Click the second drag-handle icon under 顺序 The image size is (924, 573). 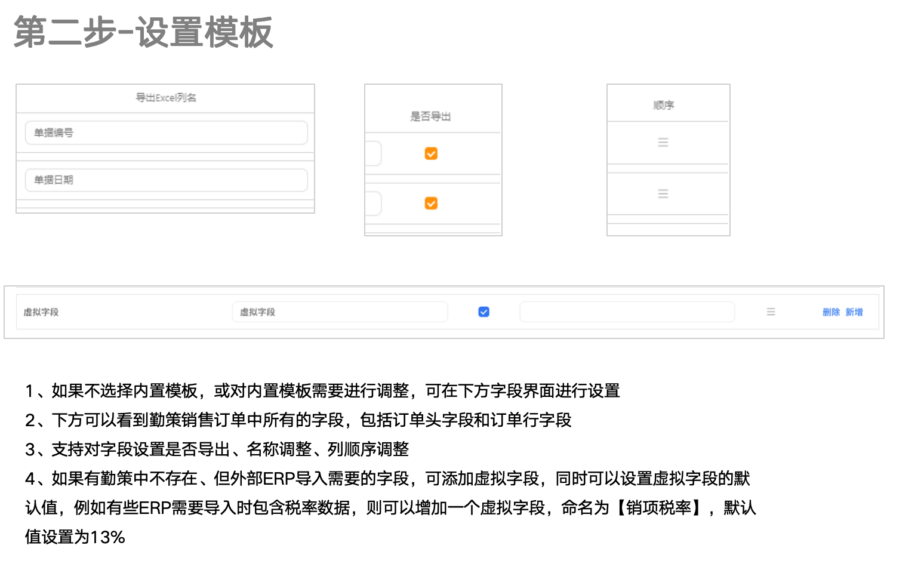pos(663,193)
